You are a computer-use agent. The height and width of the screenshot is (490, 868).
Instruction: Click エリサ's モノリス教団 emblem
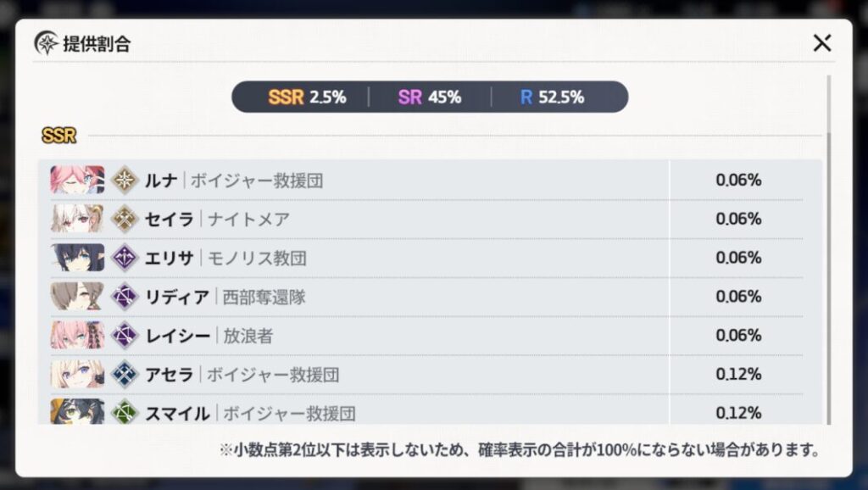(x=124, y=257)
